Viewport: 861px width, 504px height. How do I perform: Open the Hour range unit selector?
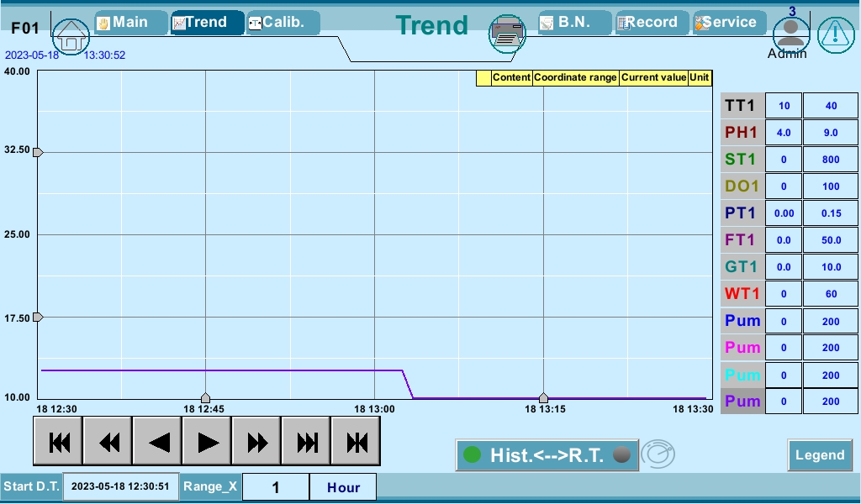[343, 487]
